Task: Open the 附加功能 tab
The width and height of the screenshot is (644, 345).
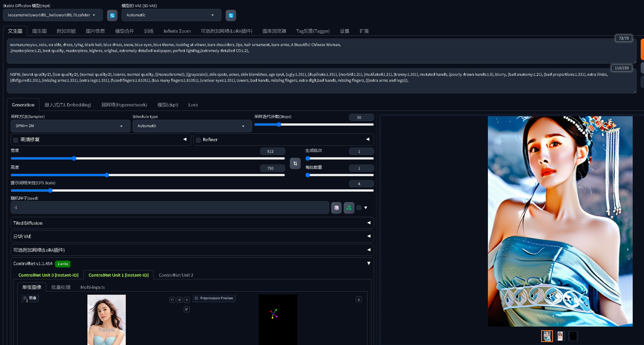Action: click(66, 31)
